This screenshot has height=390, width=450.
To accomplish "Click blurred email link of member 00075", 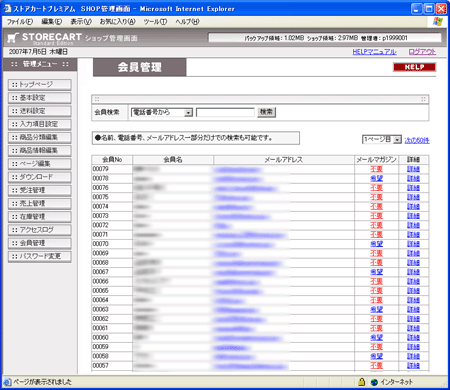I will click(233, 197).
